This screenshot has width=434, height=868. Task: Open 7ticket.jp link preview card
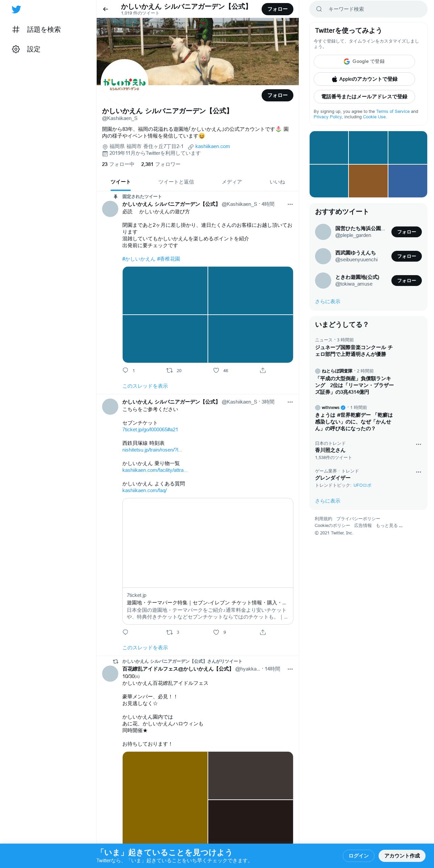[208, 561]
